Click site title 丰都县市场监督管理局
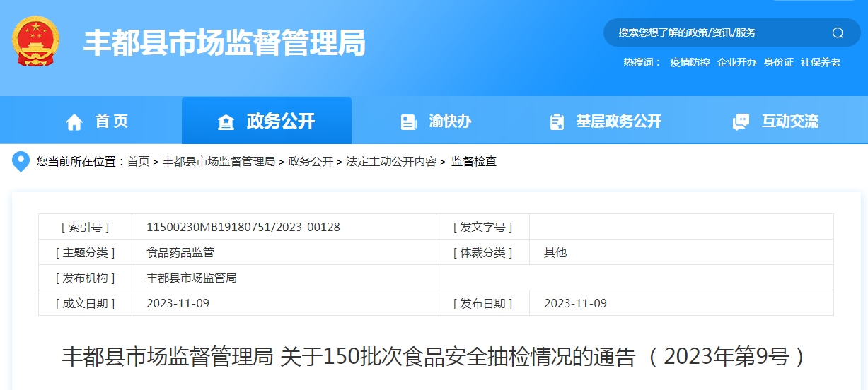 [x=225, y=43]
